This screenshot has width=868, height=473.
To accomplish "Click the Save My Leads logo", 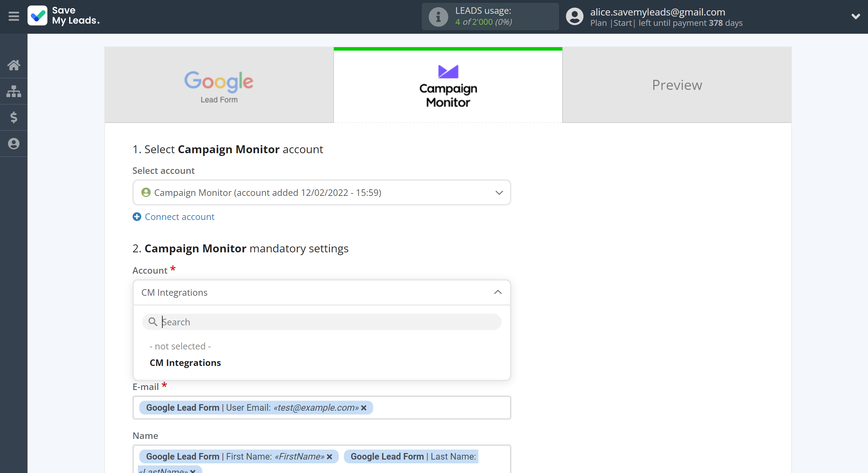I will pyautogui.click(x=64, y=16).
